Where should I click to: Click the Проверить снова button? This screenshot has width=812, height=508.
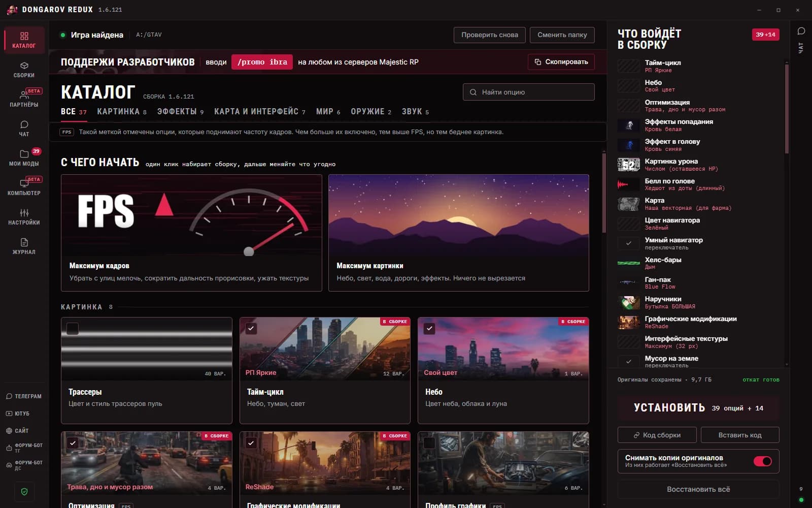tap(490, 35)
